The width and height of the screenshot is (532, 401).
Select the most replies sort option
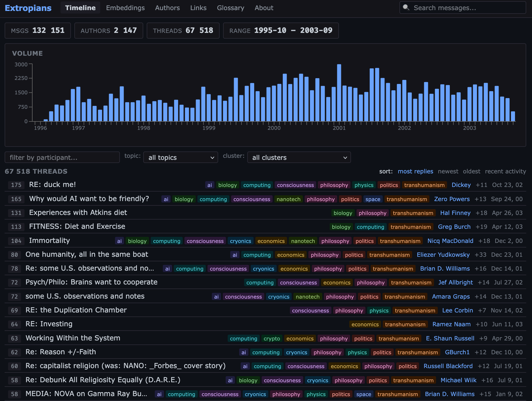pyautogui.click(x=415, y=171)
